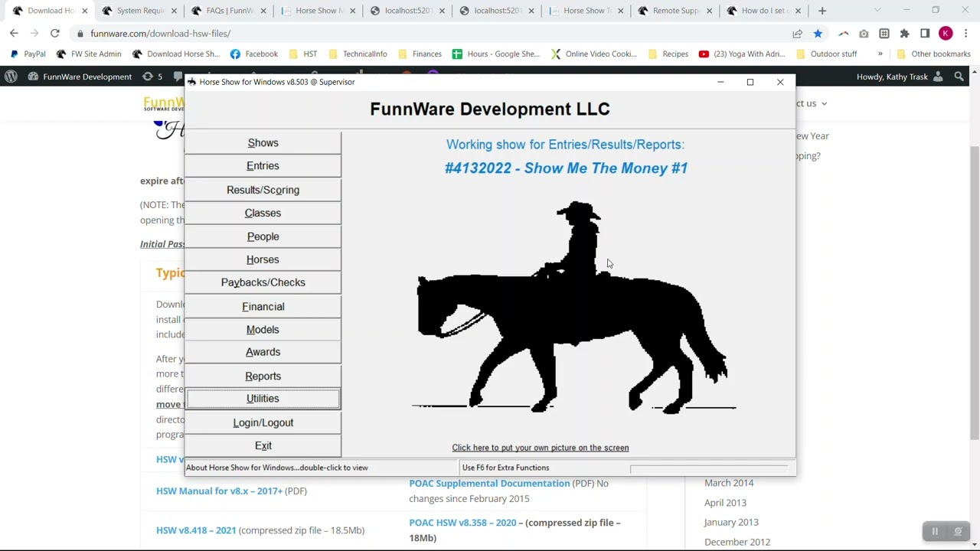The image size is (980, 551).
Task: Click the WordPress admin bar search icon
Action: click(x=959, y=77)
